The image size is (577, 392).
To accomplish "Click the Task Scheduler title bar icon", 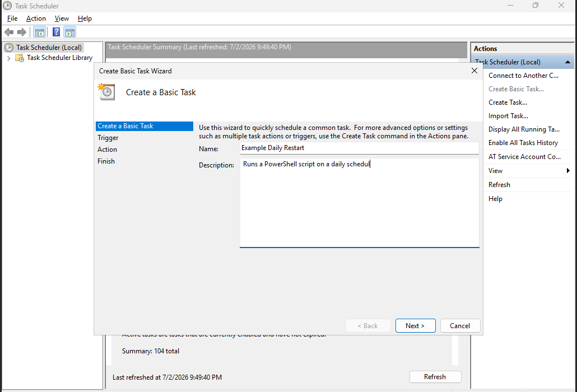I will coord(7,6).
